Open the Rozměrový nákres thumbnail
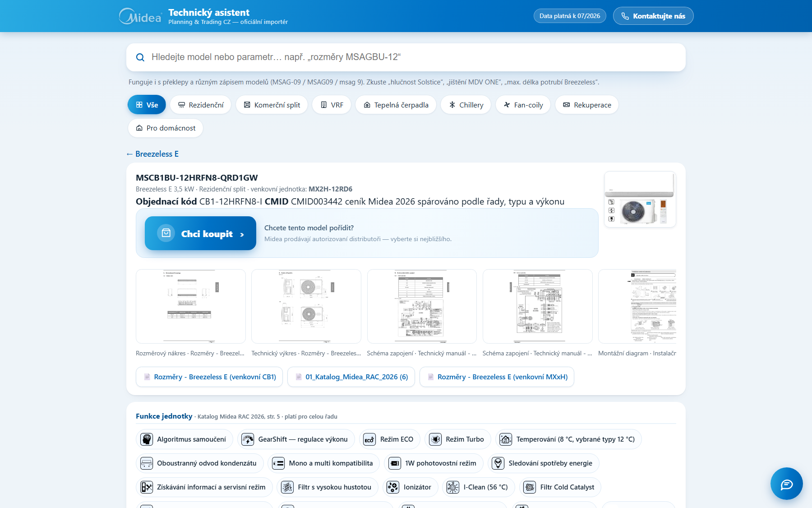 pyautogui.click(x=191, y=306)
